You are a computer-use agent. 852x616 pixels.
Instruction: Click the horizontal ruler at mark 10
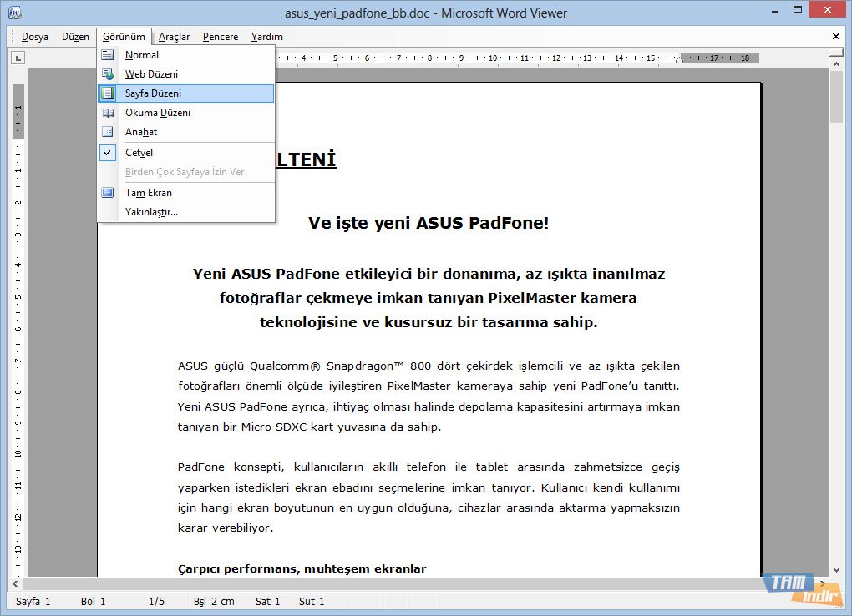pos(493,58)
